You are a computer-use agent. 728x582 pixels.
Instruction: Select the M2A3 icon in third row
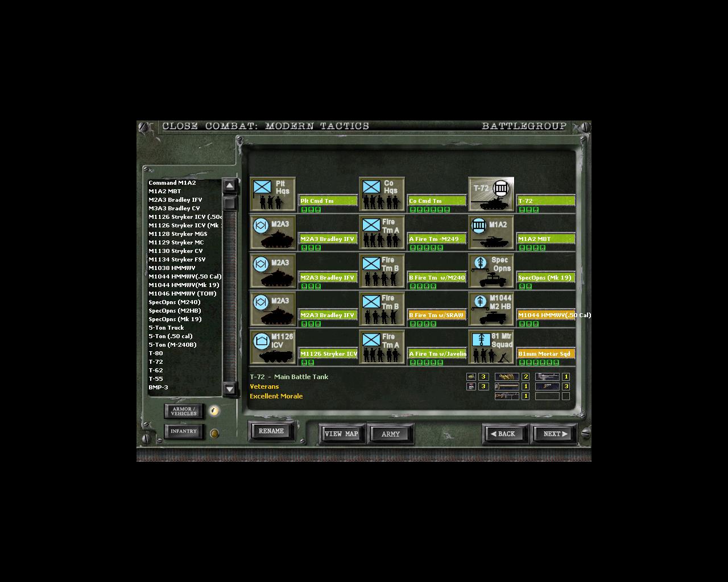(272, 271)
